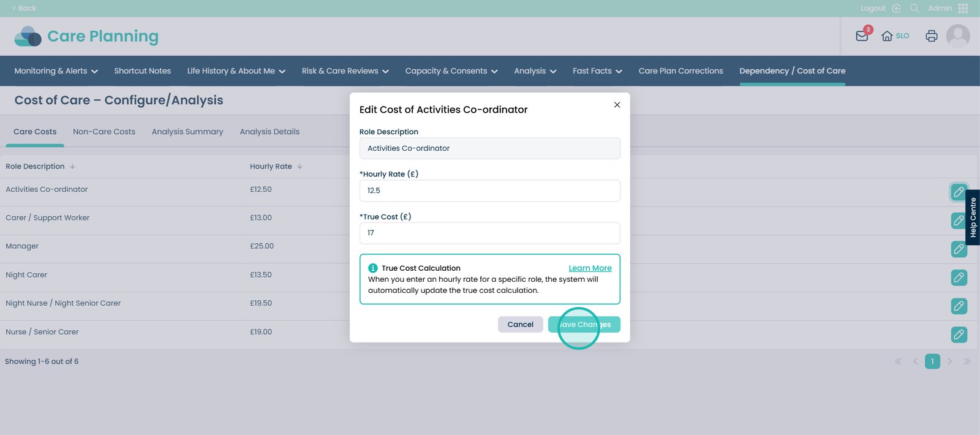
Task: Open the user profile avatar
Action: click(957, 36)
